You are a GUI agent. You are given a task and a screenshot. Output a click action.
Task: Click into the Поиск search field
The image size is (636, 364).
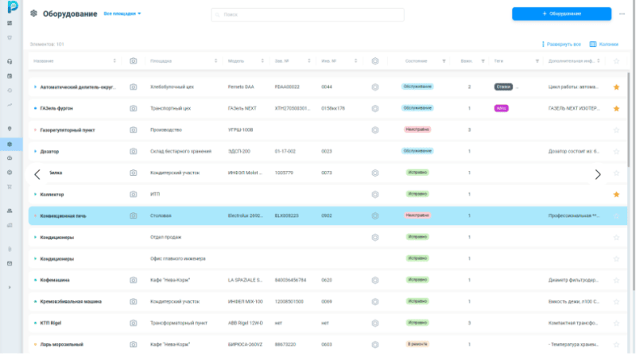[308, 14]
